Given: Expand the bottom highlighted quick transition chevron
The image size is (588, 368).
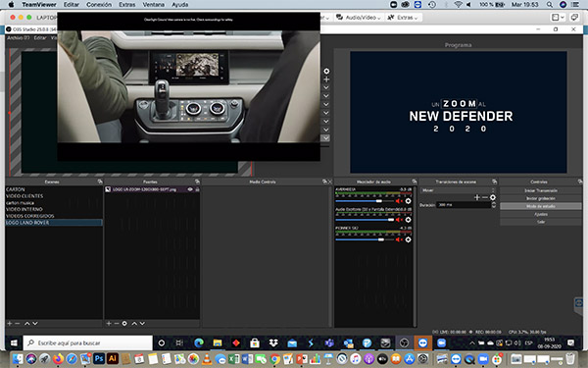Looking at the screenshot, I should click(x=326, y=137).
